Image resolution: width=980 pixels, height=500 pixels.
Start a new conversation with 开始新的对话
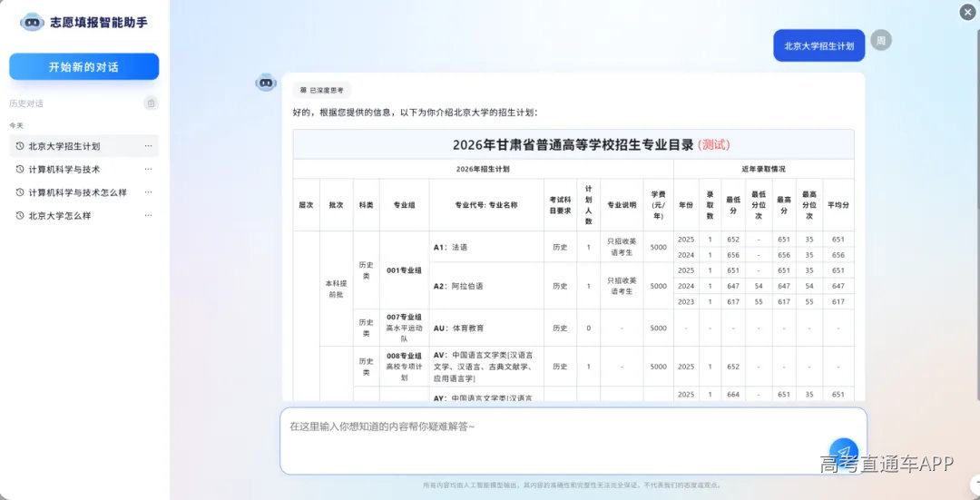(83, 67)
